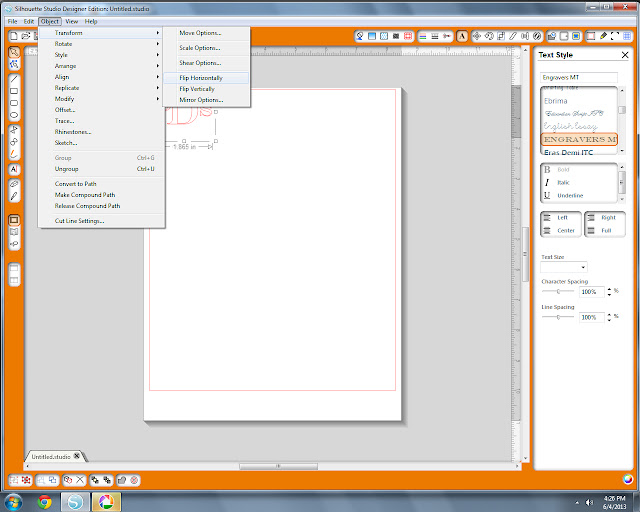Click Make Compound Path entry

tap(102, 195)
